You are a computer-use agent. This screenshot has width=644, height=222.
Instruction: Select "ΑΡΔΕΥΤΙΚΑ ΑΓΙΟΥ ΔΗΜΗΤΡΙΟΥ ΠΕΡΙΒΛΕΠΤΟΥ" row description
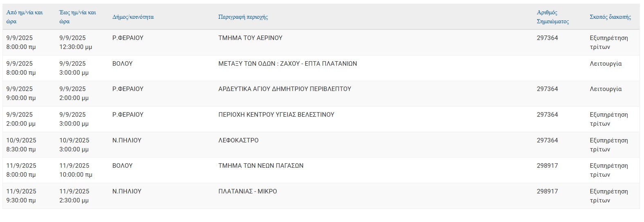[285, 89]
